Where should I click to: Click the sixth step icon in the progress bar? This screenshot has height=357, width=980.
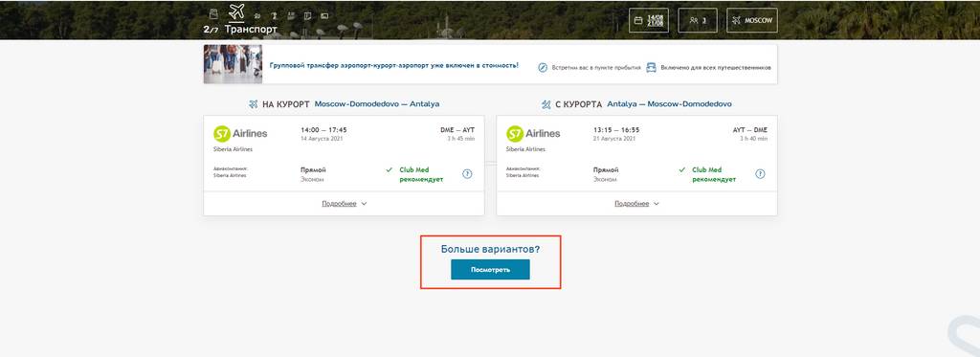click(x=307, y=16)
